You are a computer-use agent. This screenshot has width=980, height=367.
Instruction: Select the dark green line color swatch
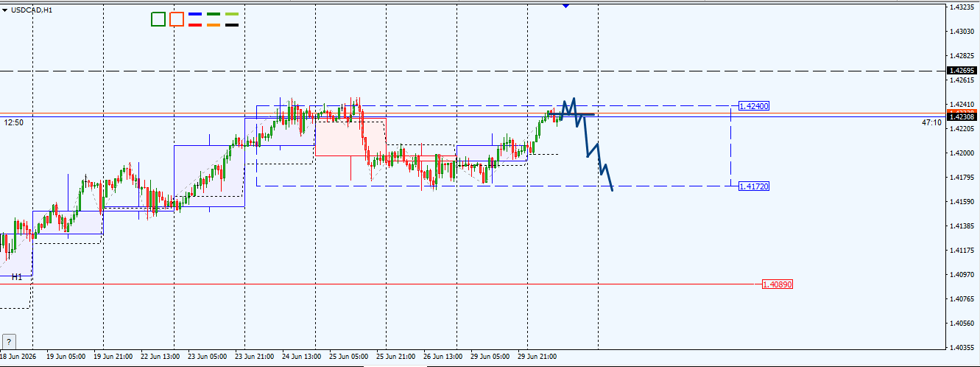(214, 14)
